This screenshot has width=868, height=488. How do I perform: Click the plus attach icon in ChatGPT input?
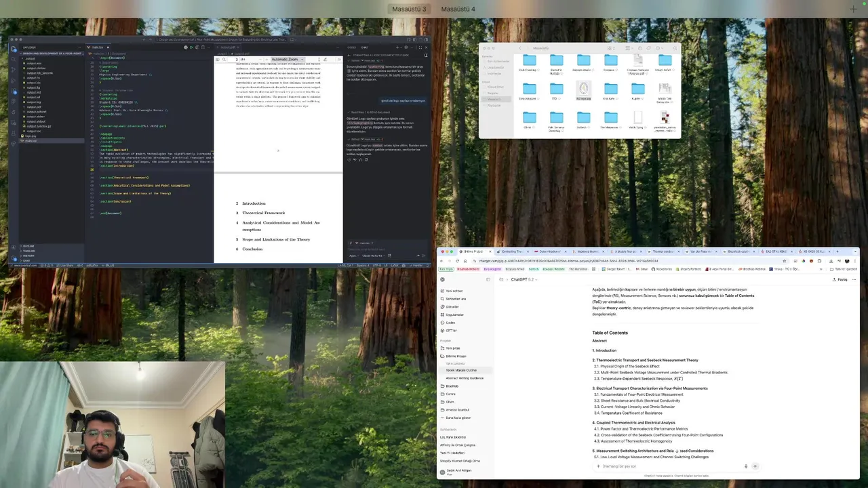[x=598, y=466]
